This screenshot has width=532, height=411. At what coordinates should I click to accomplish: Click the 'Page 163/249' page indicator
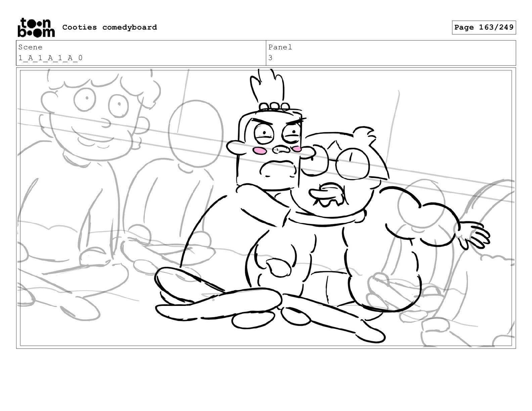484,28
